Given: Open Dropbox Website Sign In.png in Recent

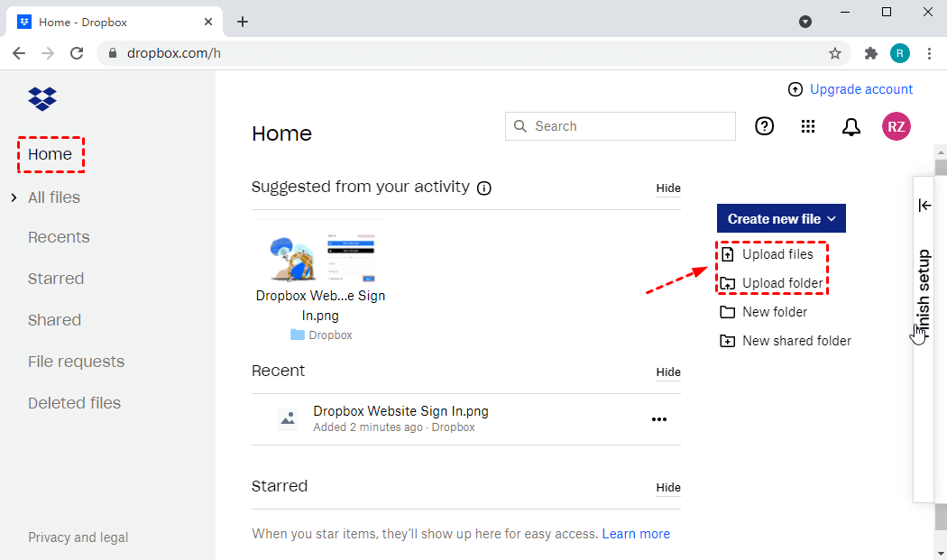Looking at the screenshot, I should pyautogui.click(x=401, y=411).
